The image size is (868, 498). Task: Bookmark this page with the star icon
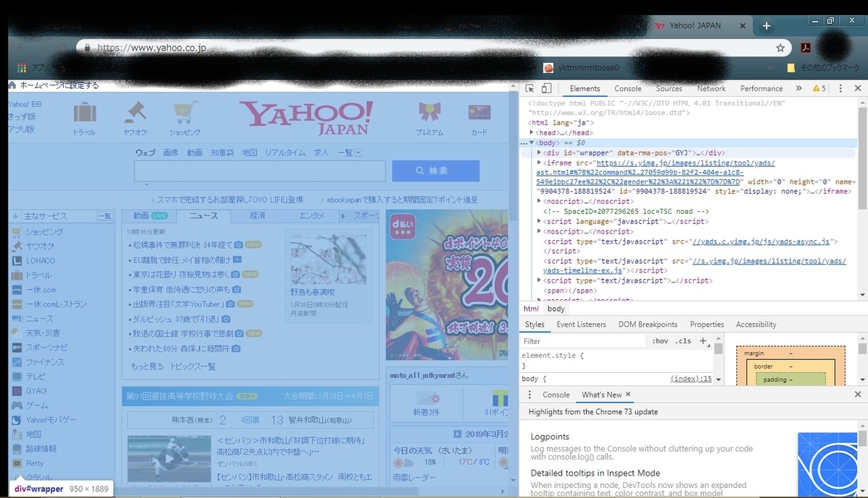780,48
